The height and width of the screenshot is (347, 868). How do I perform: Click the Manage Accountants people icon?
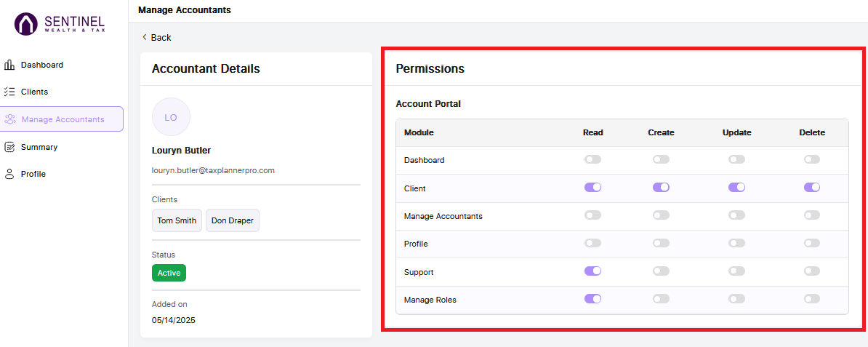tap(10, 119)
